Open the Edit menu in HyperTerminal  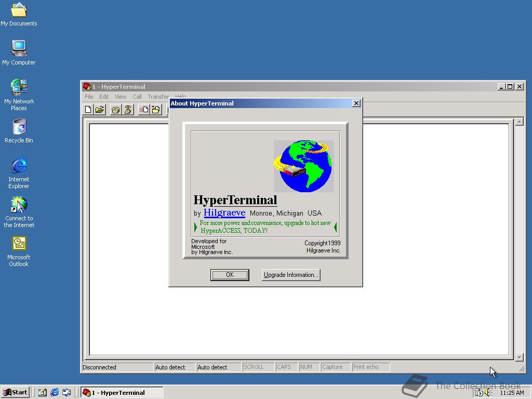(x=104, y=97)
